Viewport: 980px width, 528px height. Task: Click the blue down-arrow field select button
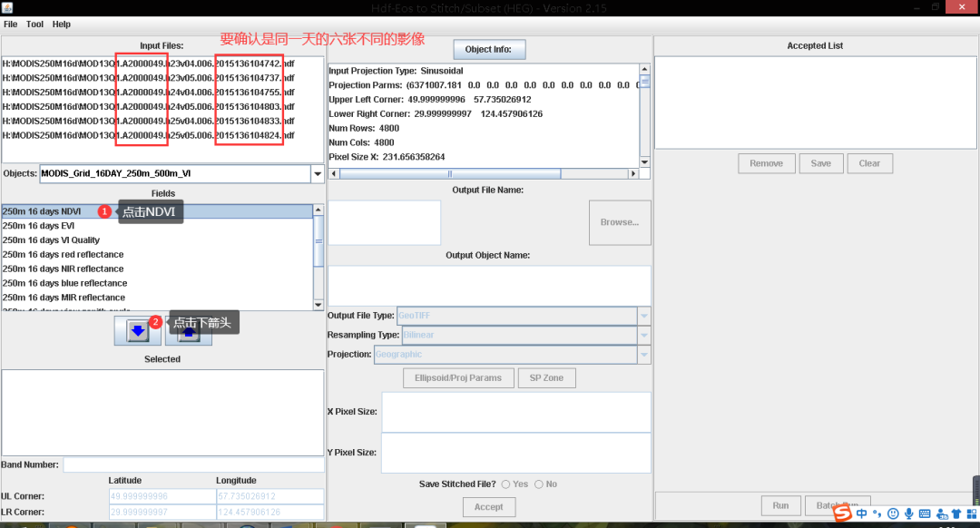[138, 330]
